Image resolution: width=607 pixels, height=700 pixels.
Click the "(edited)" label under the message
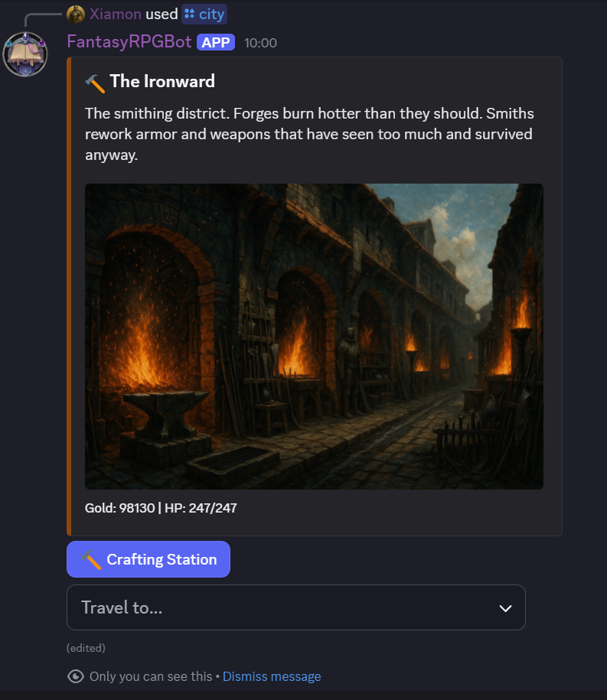(86, 648)
